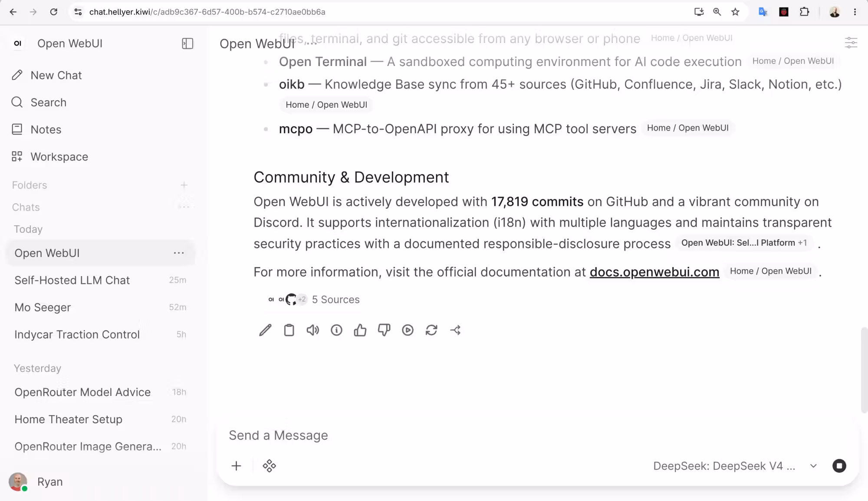Click the browser address bar URL
Image resolution: width=868 pixels, height=501 pixels.
point(207,12)
